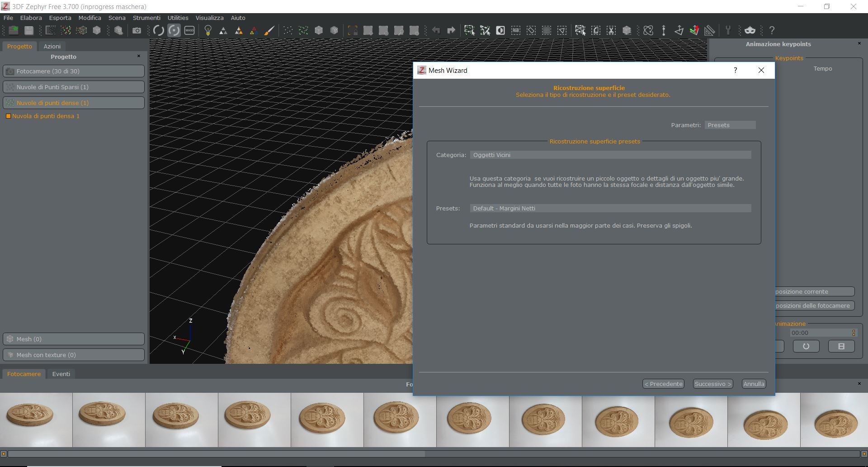The width and height of the screenshot is (868, 467).
Task: Open the Parametri Presets dropdown
Action: pos(730,125)
